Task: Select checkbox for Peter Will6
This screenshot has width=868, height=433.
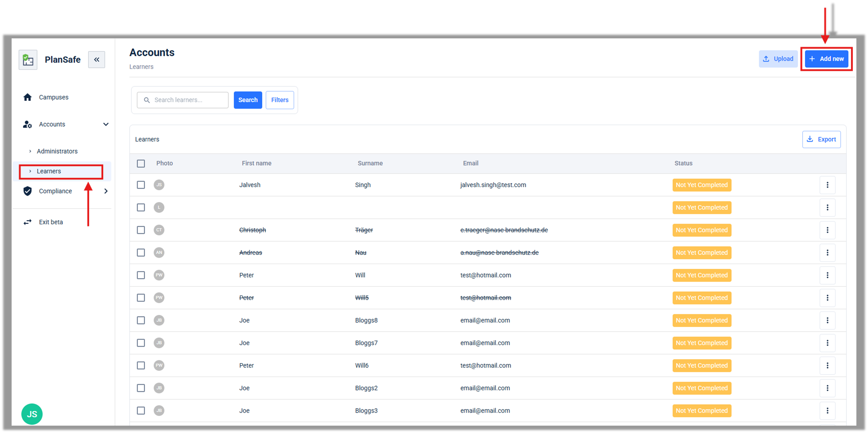Action: coord(141,366)
